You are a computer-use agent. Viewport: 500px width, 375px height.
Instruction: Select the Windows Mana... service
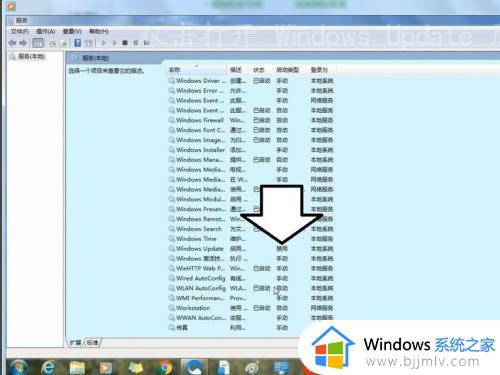pos(251,160)
